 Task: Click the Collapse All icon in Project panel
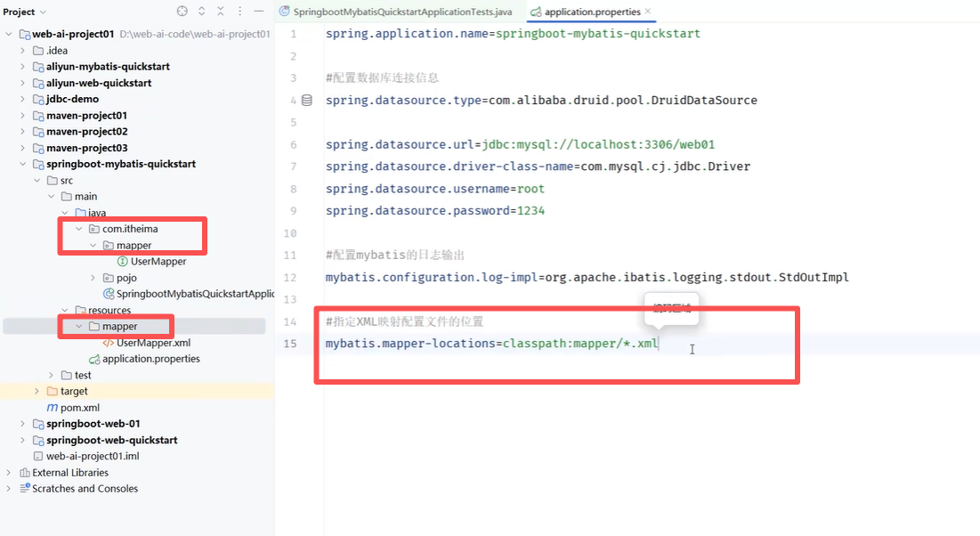(221, 12)
